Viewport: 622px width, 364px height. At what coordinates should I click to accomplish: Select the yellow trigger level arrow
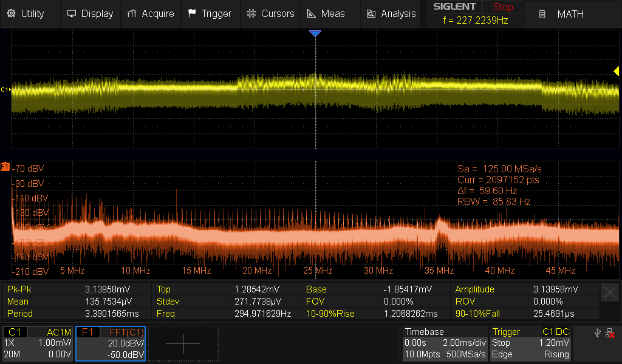pos(615,72)
